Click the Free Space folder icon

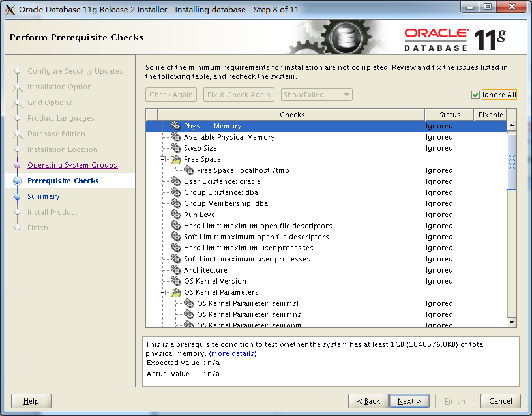coord(176,159)
